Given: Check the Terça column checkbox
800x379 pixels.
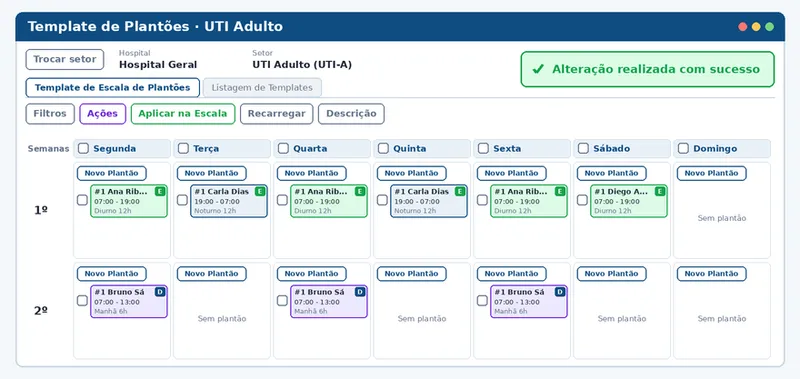Looking at the screenshot, I should [183, 148].
